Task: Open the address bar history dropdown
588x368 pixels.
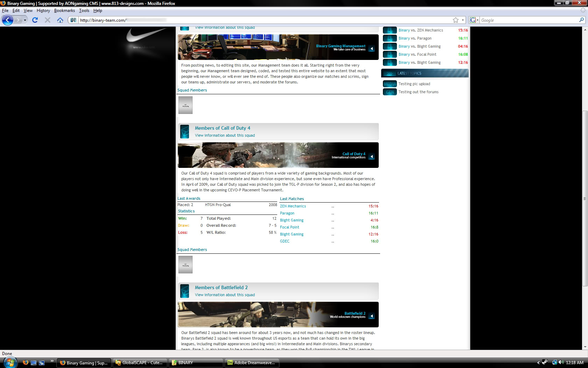Action: coord(463,20)
